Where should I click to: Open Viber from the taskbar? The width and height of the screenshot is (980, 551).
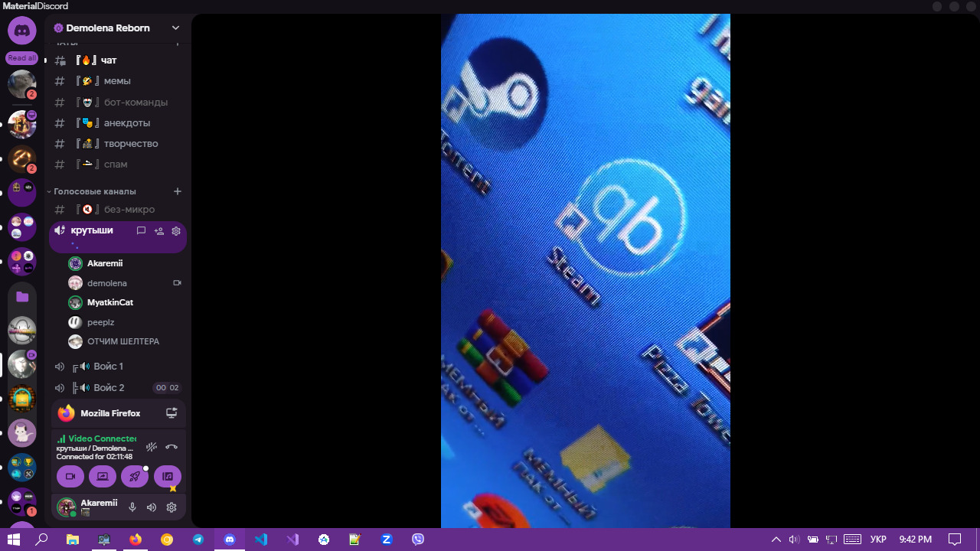(x=418, y=540)
